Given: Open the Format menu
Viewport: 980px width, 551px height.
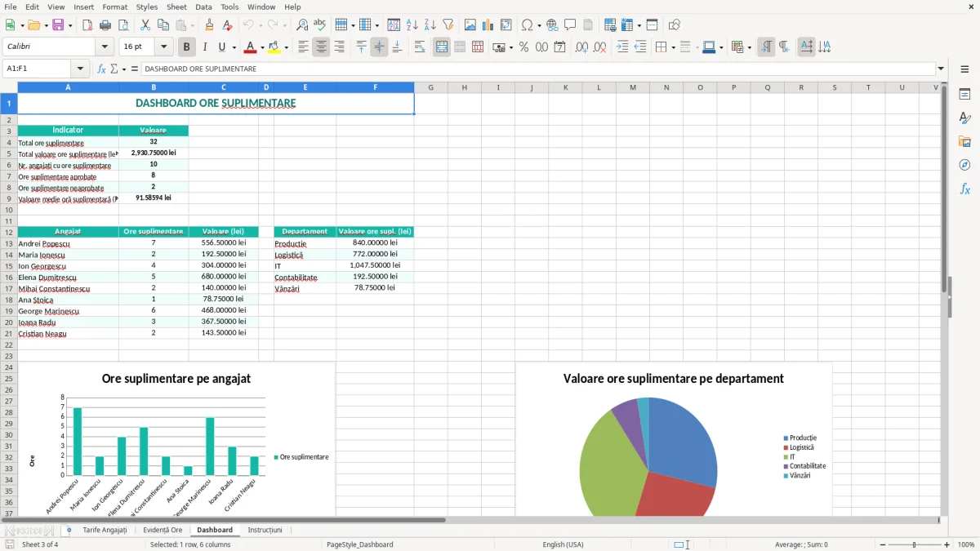Looking at the screenshot, I should (114, 7).
